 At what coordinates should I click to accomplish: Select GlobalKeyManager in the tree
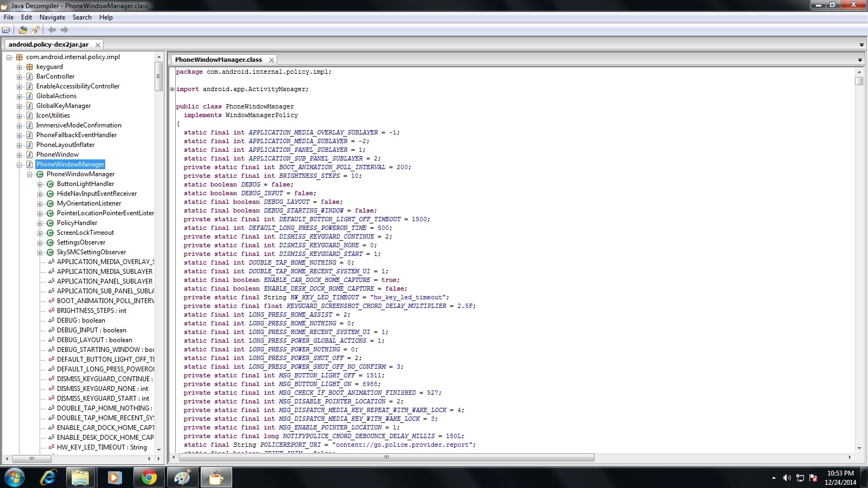click(x=63, y=106)
